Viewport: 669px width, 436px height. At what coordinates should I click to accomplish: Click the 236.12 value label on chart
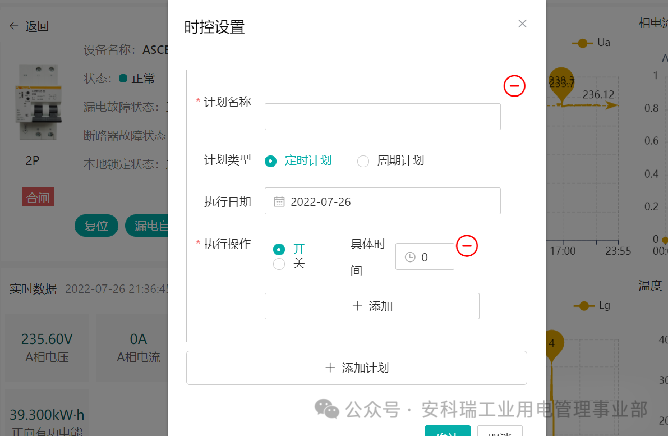coord(598,94)
